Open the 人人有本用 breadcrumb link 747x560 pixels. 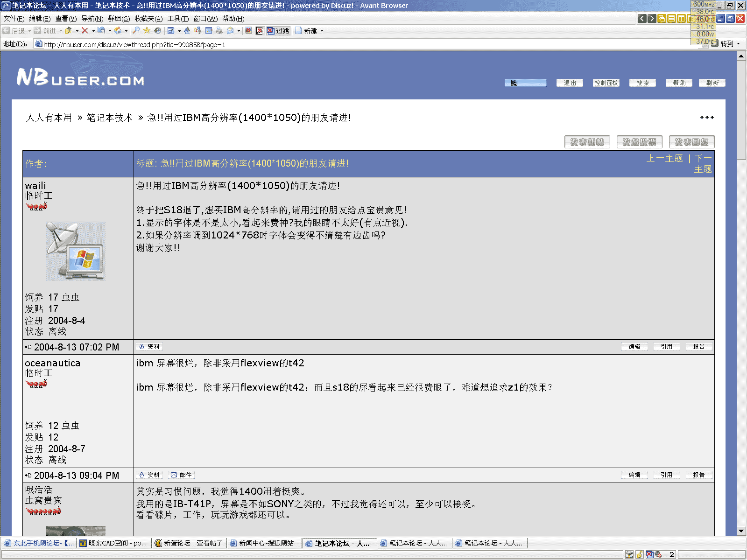click(x=49, y=118)
